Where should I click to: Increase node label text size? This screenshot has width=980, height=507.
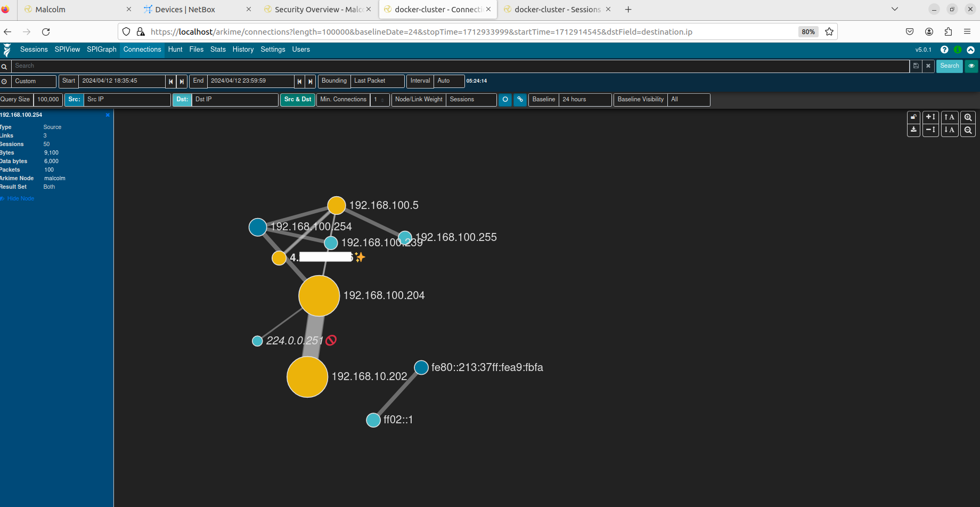949,117
